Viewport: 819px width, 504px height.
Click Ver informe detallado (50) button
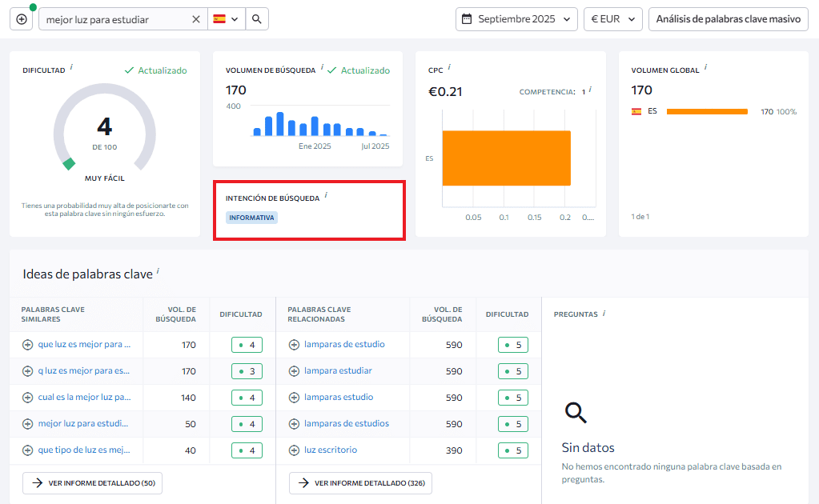coord(92,483)
